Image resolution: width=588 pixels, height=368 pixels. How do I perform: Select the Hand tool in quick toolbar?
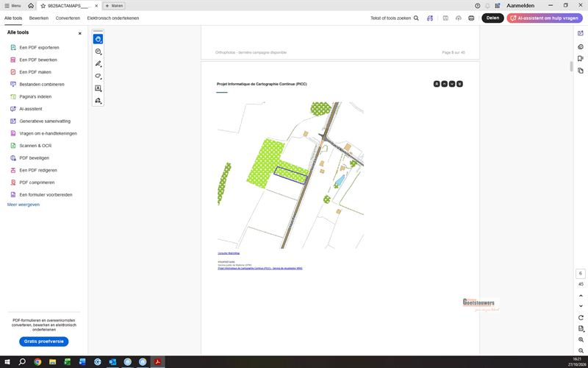pyautogui.click(x=98, y=39)
